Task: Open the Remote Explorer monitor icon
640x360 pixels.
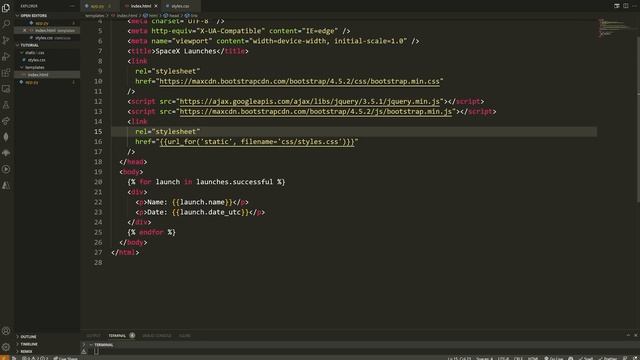Action: tap(6, 89)
